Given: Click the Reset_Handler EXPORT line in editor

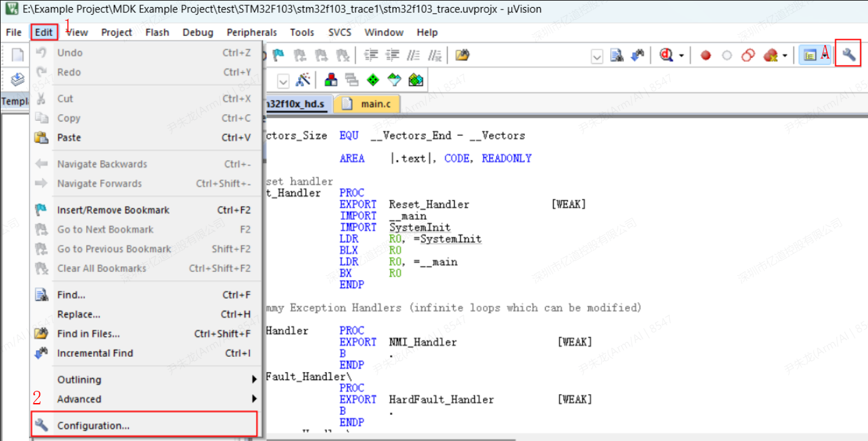Looking at the screenshot, I should (x=429, y=204).
